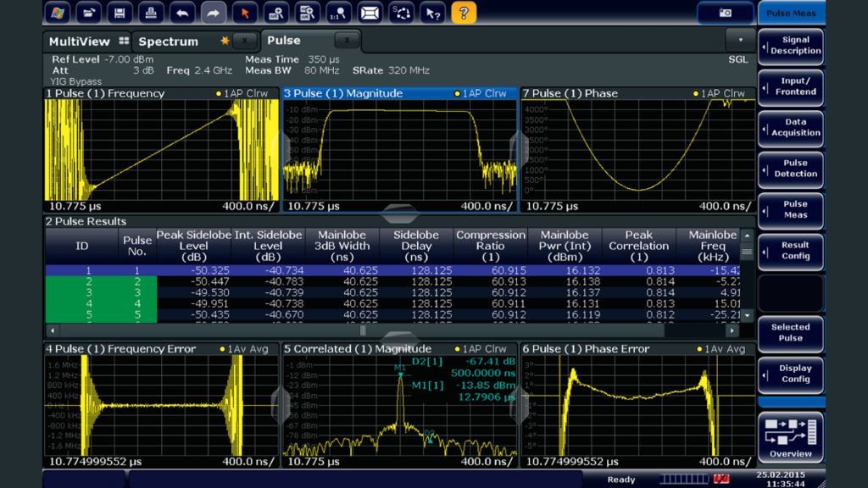The height and width of the screenshot is (488, 868).
Task: Click the print icon in the toolbar
Action: [x=151, y=13]
